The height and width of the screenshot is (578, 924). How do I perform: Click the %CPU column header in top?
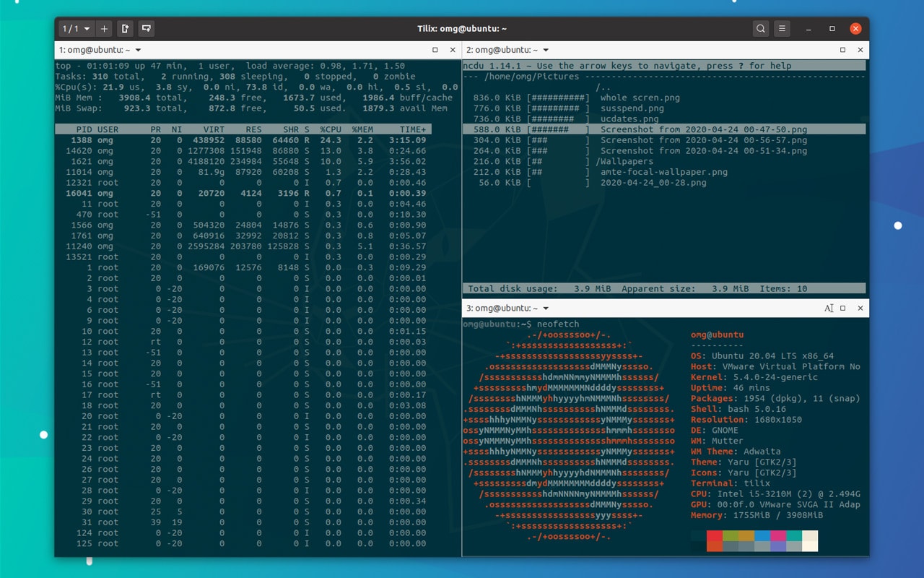tap(331, 129)
